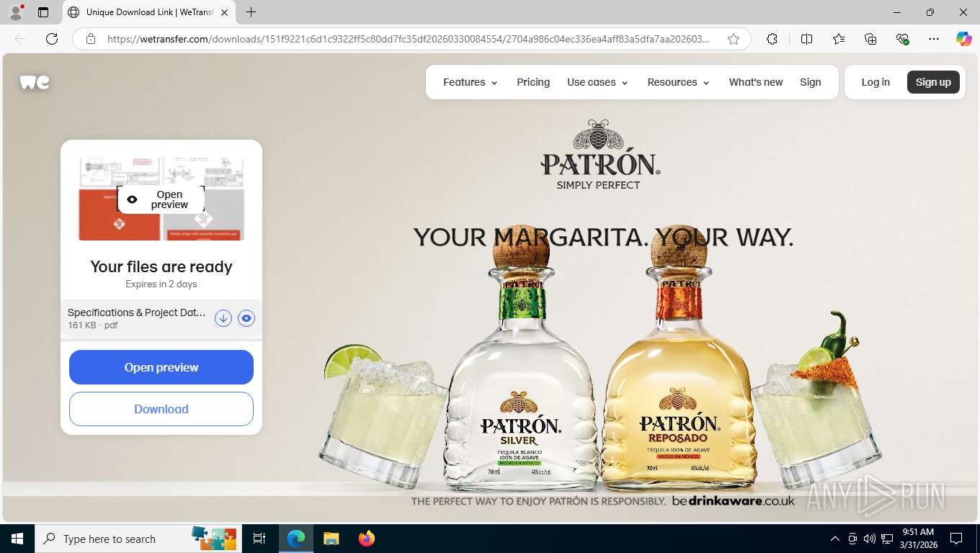This screenshot has height=553, width=980.
Task: Expand the Features menu
Action: (x=471, y=82)
